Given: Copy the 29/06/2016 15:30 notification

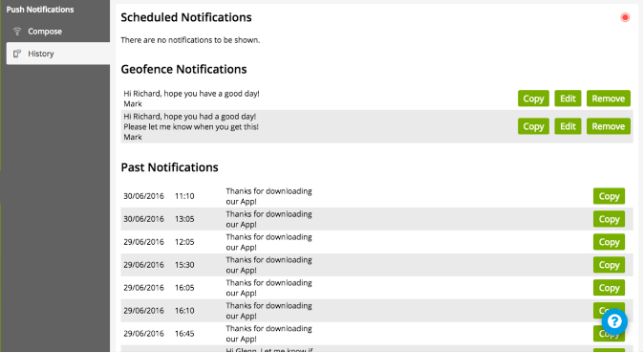Looking at the screenshot, I should [609, 265].
